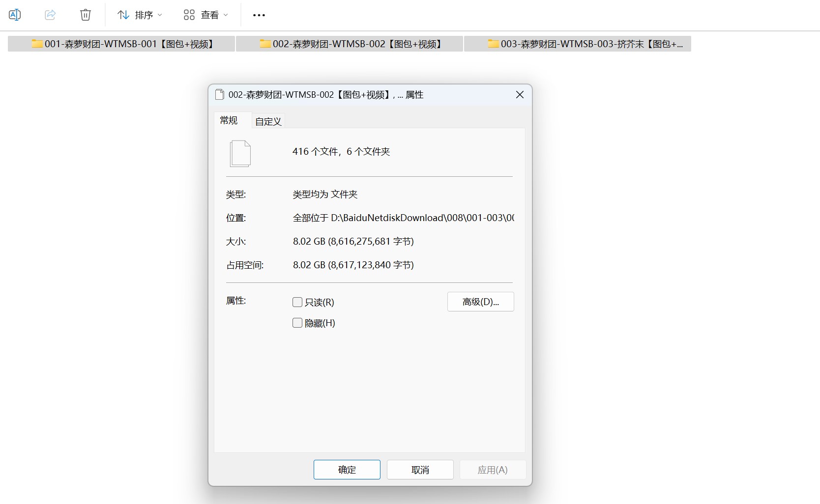Toggle the 隐藏(H) hidden checkbox
The width and height of the screenshot is (820, 504).
click(297, 323)
